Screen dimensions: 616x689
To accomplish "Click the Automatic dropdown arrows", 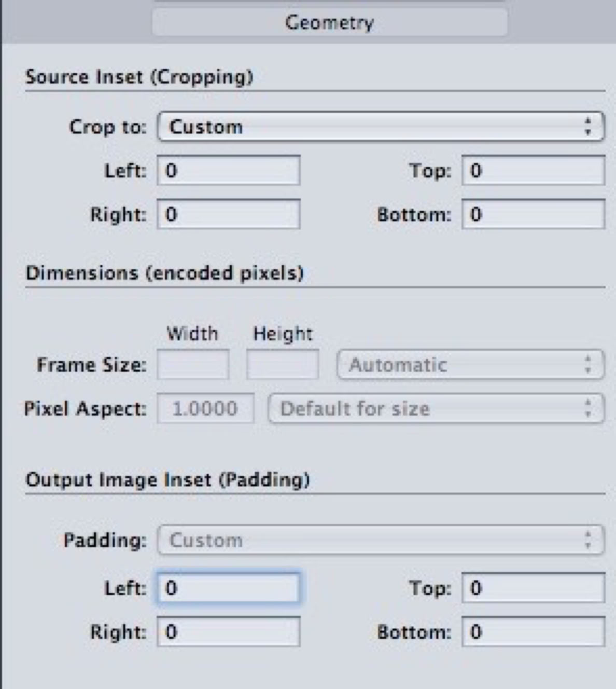I will pyautogui.click(x=587, y=365).
